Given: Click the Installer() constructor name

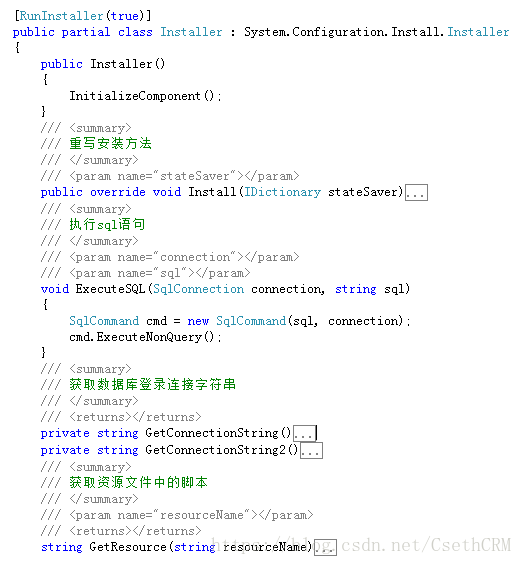Looking at the screenshot, I should pyautogui.click(x=121, y=64).
